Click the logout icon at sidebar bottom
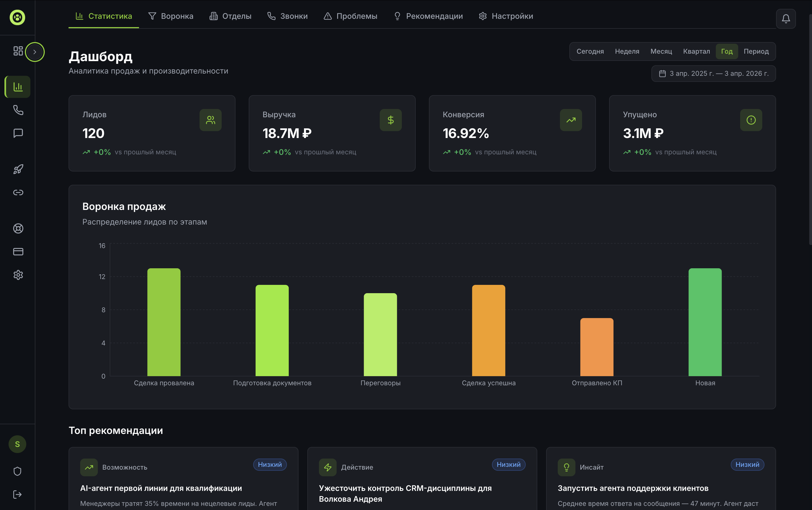 (x=17, y=494)
